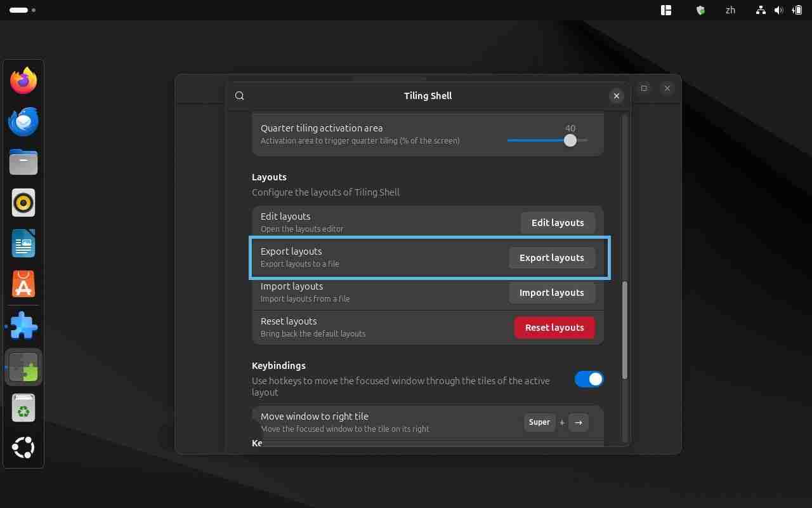Launch Firefox from the dock

click(x=23, y=81)
